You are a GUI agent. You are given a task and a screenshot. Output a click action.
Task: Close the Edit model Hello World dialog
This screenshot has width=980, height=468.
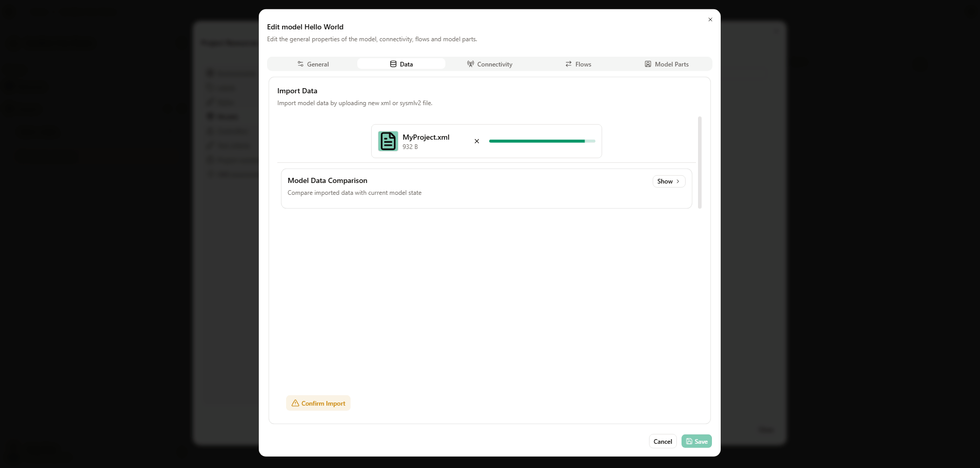710,20
